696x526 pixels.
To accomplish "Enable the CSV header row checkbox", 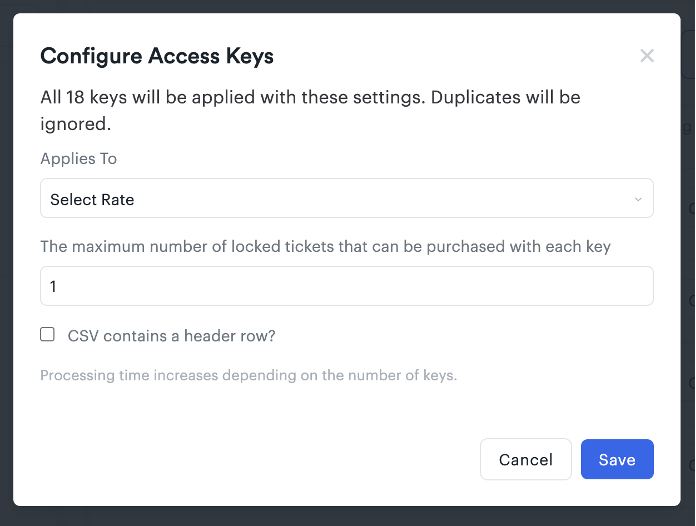I will point(47,335).
